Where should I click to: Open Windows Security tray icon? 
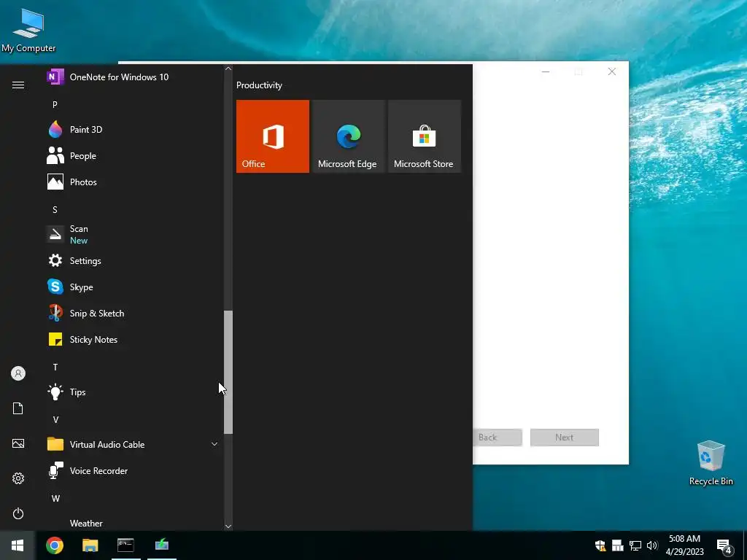pyautogui.click(x=600, y=545)
